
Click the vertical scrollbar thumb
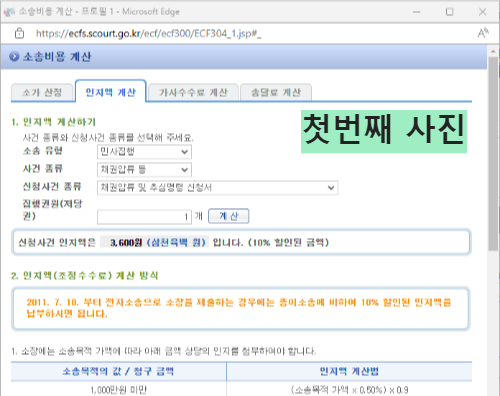[493, 153]
